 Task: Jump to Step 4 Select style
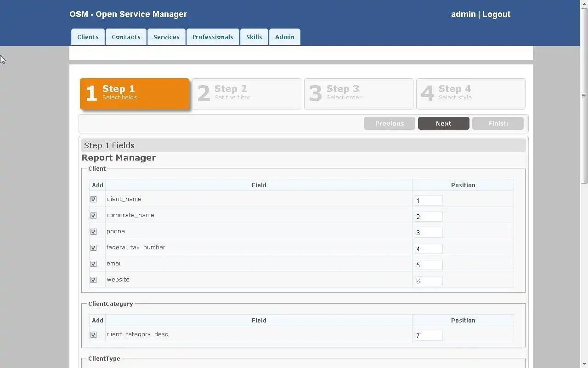point(471,94)
